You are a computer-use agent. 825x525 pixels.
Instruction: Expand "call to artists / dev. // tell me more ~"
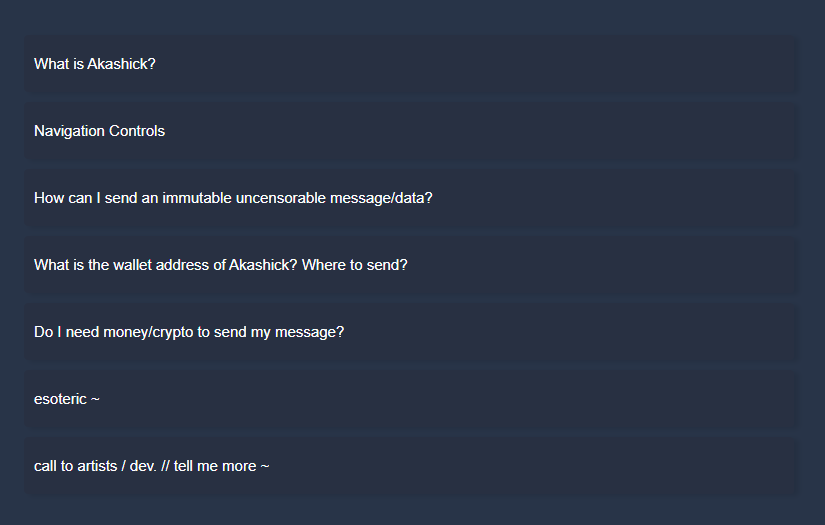click(410, 466)
